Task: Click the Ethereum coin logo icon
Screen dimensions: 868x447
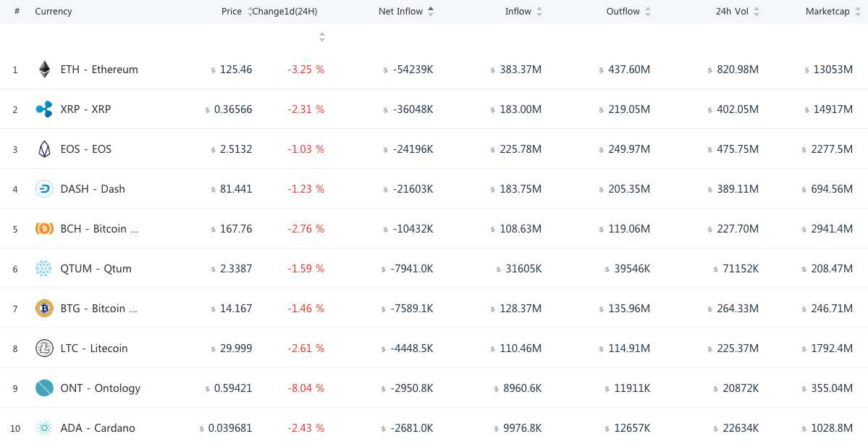Action: (44, 70)
